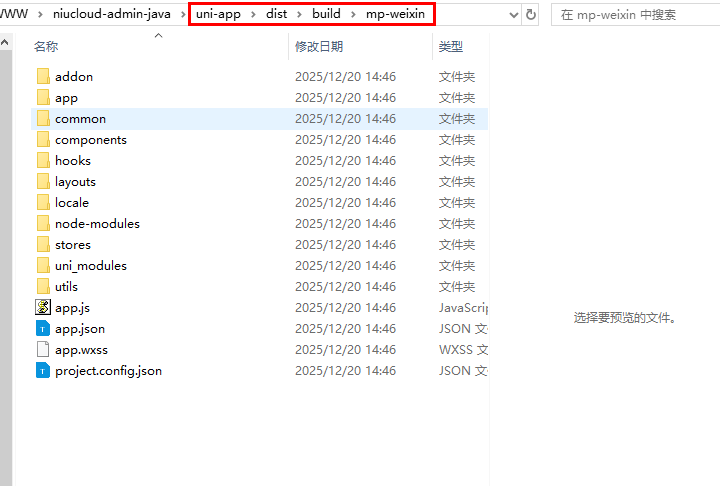Refresh the mp-weixin folder view
This screenshot has width=720, height=486.
[x=530, y=15]
